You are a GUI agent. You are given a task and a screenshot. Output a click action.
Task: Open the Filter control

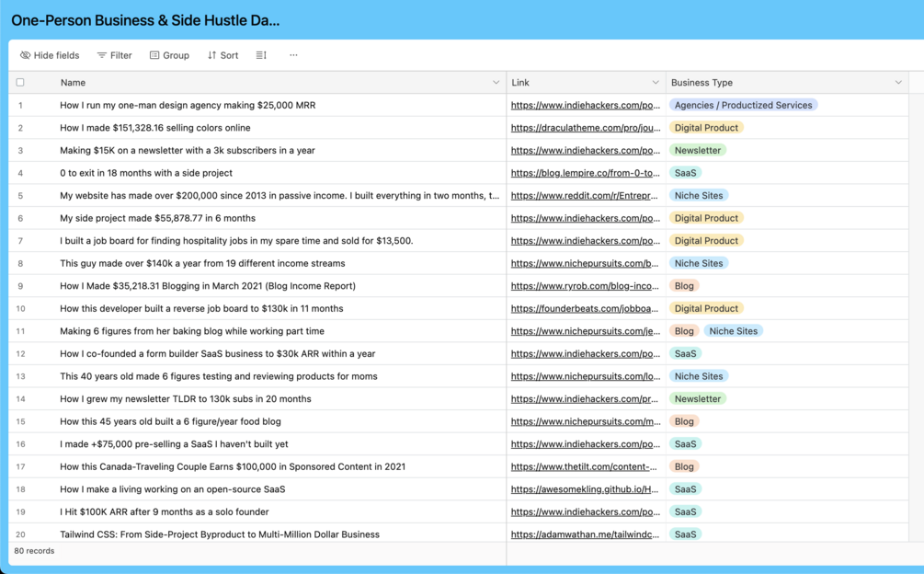tap(114, 55)
